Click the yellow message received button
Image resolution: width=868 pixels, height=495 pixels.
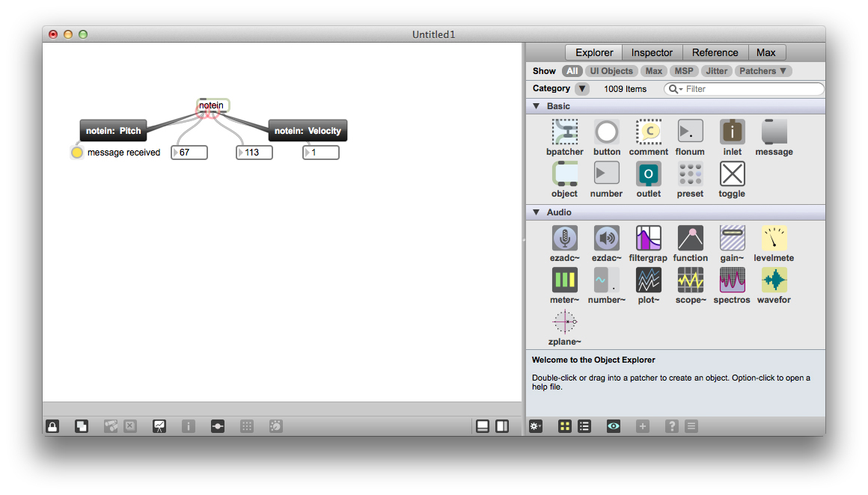77,152
